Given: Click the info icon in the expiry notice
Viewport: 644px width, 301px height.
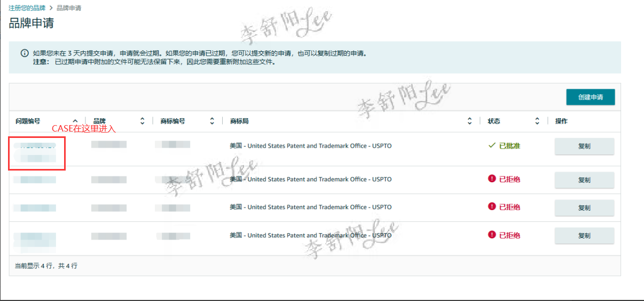Looking at the screenshot, I should tap(25, 53).
